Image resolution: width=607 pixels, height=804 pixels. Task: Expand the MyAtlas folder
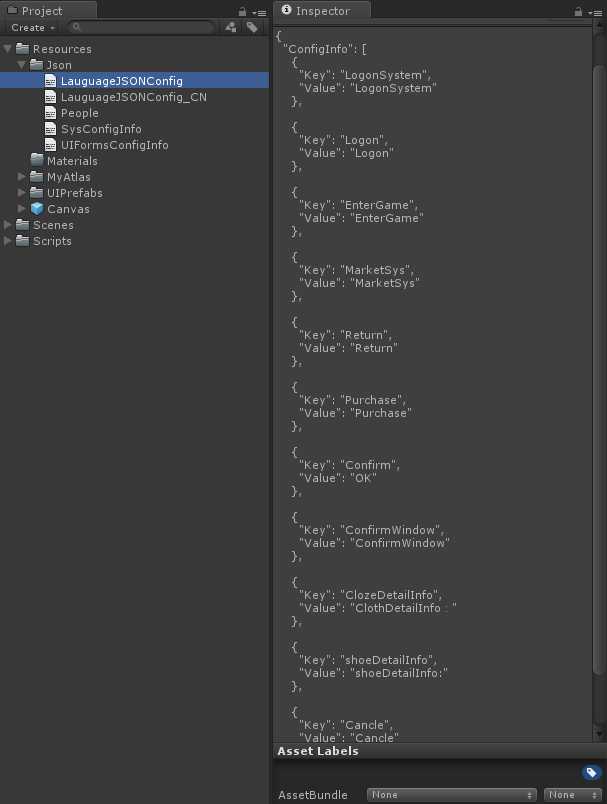click(x=22, y=176)
